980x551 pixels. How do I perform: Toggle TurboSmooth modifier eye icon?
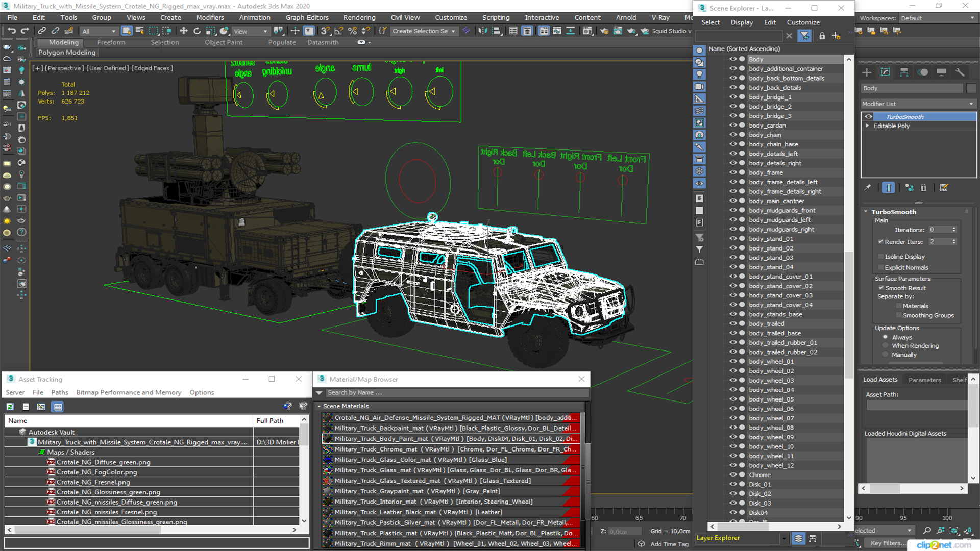[868, 117]
